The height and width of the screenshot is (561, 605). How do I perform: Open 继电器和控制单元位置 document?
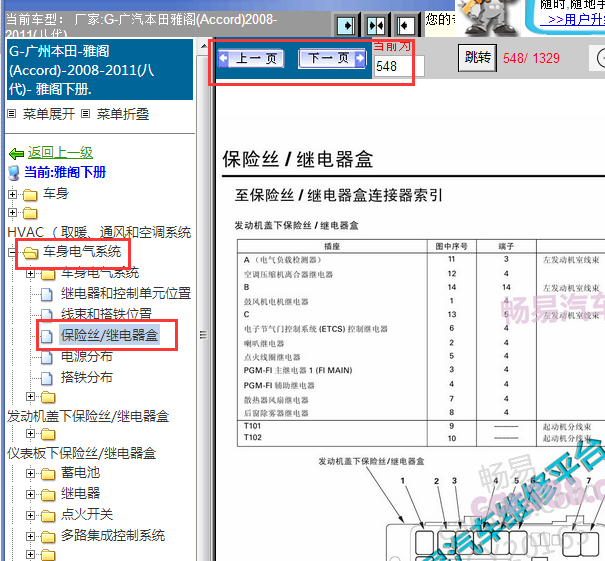tap(126, 293)
